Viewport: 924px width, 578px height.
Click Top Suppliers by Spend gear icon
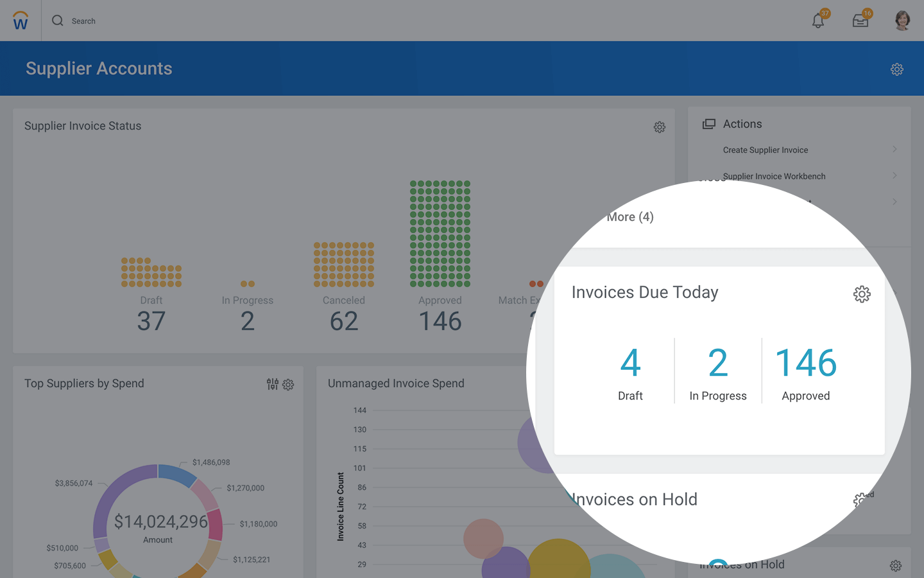coord(288,385)
